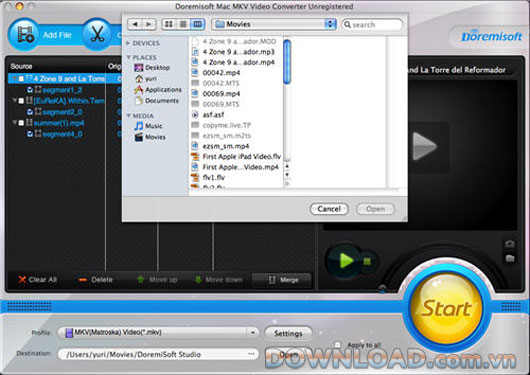530x375 pixels.
Task: Enable Apply to all checkbox
Action: 337,344
